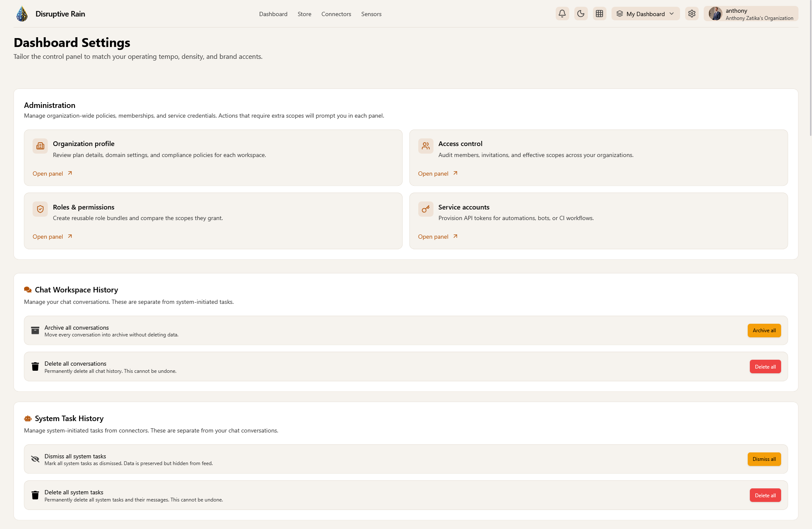Toggle dark mode using the moon icon
Viewport: 812px width, 529px height.
(581, 14)
